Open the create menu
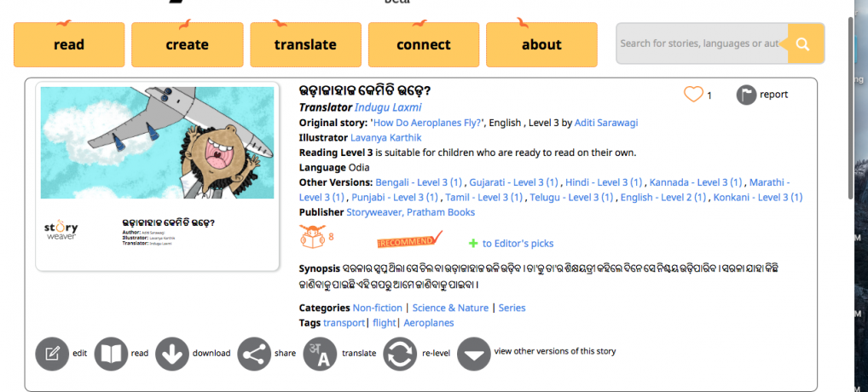The width and height of the screenshot is (868, 392). [187, 44]
